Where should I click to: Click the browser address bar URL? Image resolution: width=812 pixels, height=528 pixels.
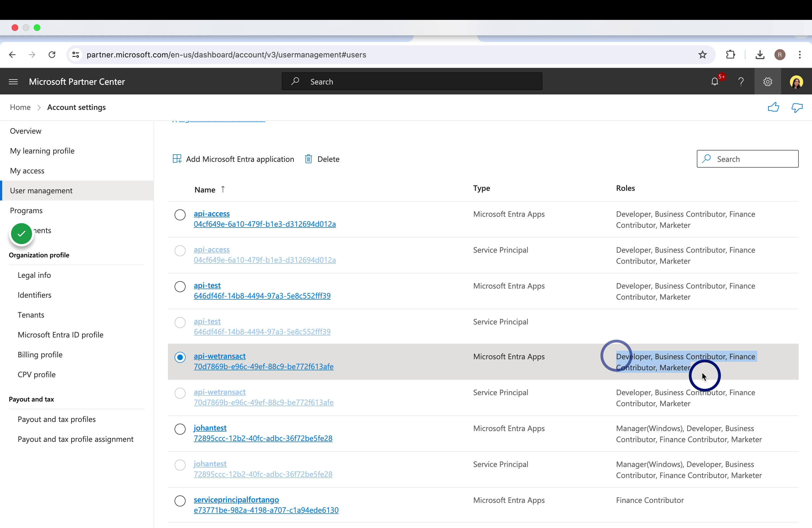click(x=226, y=55)
